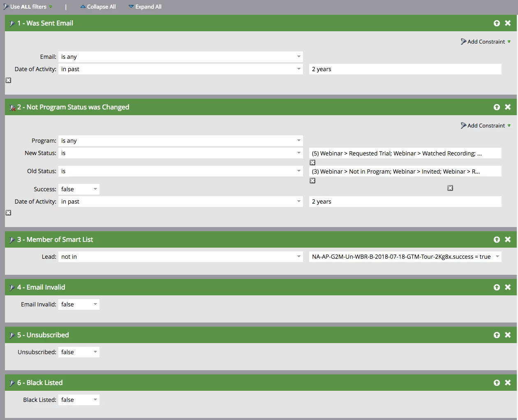
Task: Remove the Member of Smart List filter
Action: point(508,239)
